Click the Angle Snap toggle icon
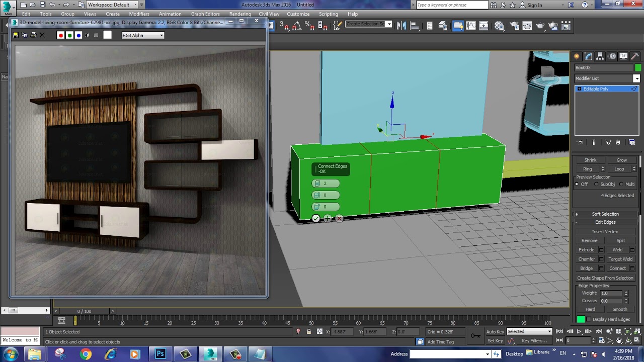This screenshot has height=362, width=644. (x=297, y=26)
